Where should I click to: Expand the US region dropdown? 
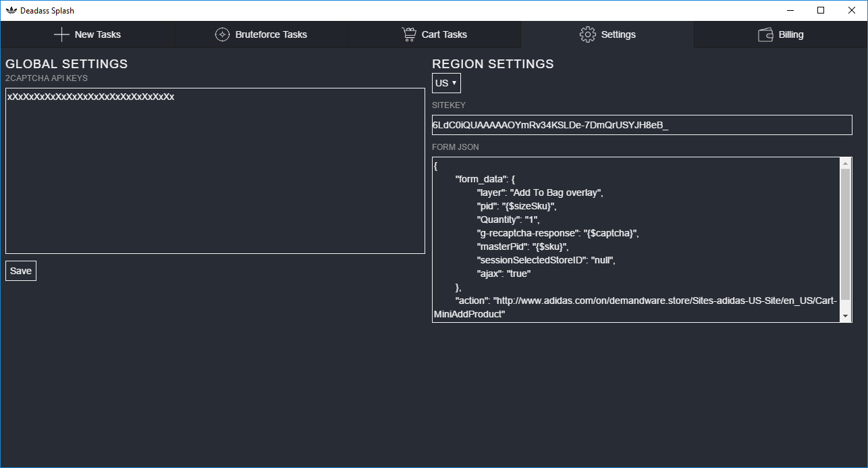(446, 83)
